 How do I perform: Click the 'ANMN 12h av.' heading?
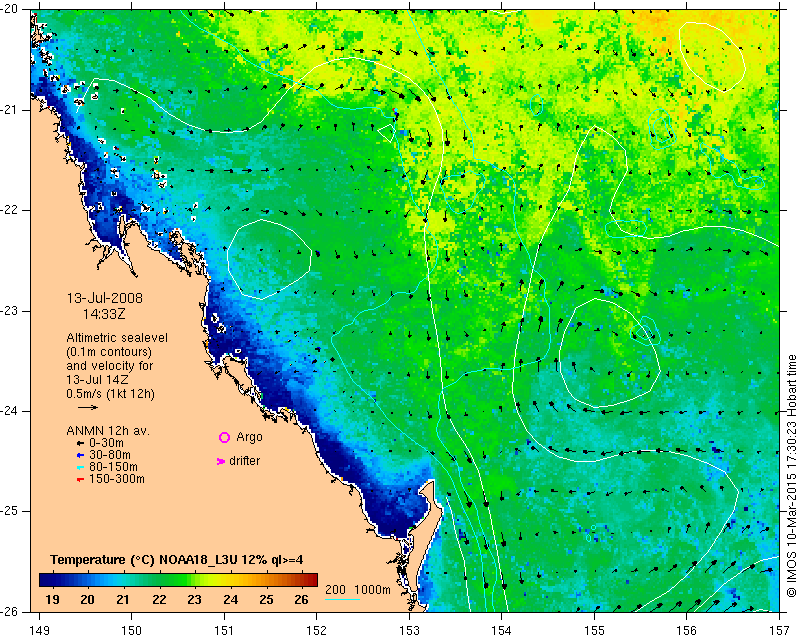pyautogui.click(x=108, y=431)
